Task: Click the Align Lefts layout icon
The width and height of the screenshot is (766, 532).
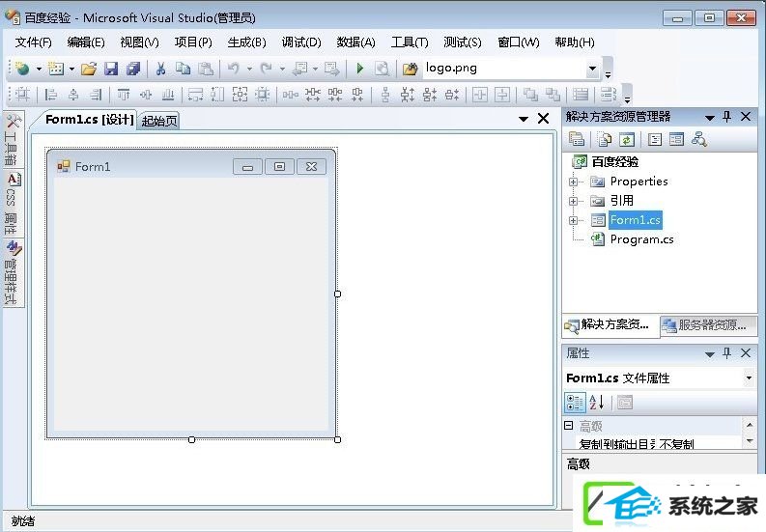Action: tap(50, 95)
